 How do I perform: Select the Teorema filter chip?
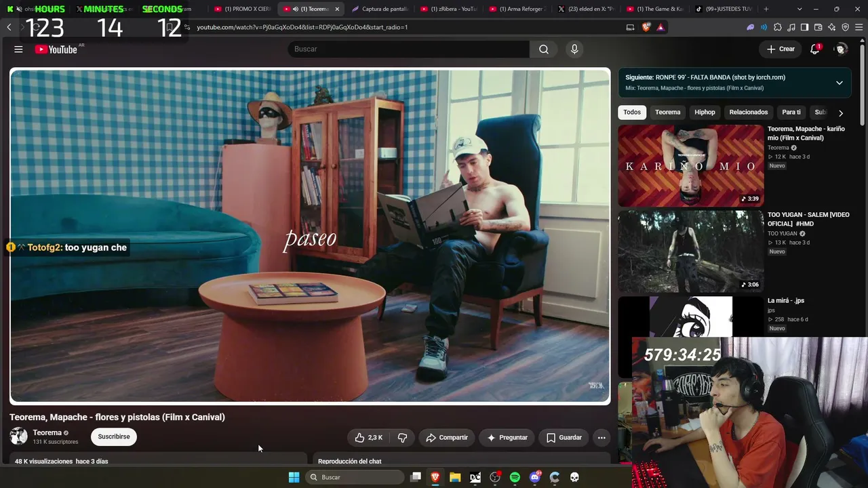(x=668, y=113)
